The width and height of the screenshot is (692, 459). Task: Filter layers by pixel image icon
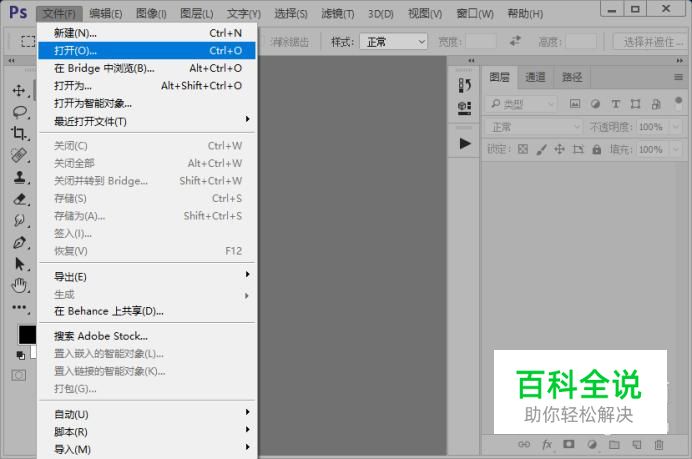coord(575,104)
